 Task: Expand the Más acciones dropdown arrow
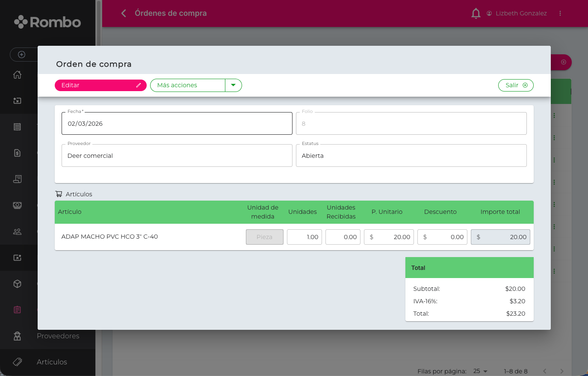[x=233, y=85]
